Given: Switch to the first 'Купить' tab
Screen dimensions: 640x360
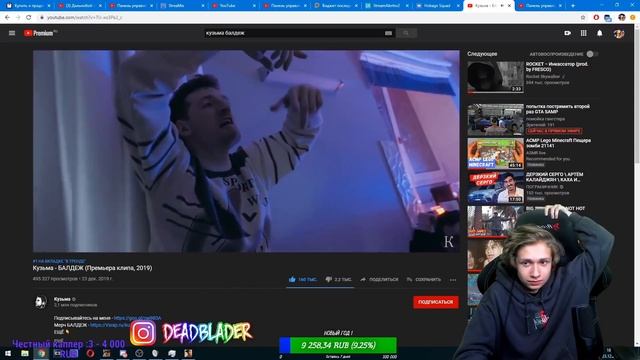Looking at the screenshot, I should 28,6.
